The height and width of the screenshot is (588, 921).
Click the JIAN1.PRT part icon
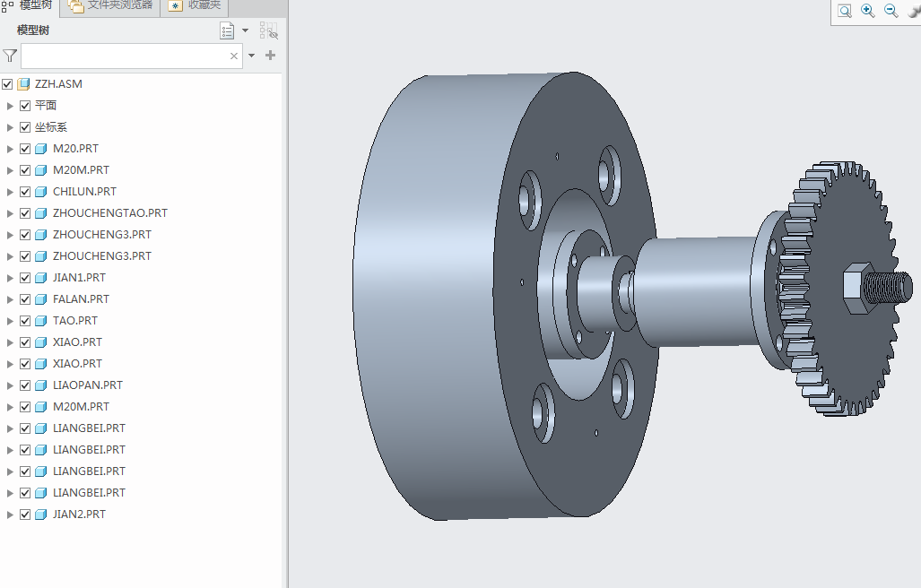point(40,278)
